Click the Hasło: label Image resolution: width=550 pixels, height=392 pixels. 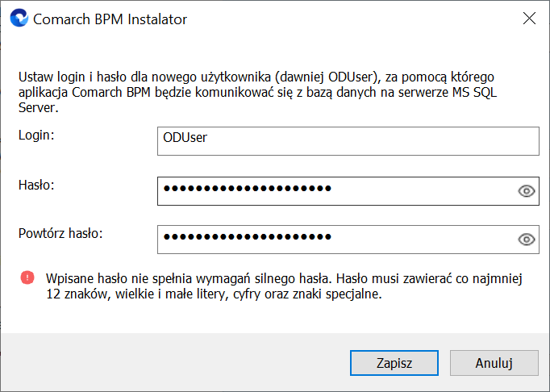(36, 185)
